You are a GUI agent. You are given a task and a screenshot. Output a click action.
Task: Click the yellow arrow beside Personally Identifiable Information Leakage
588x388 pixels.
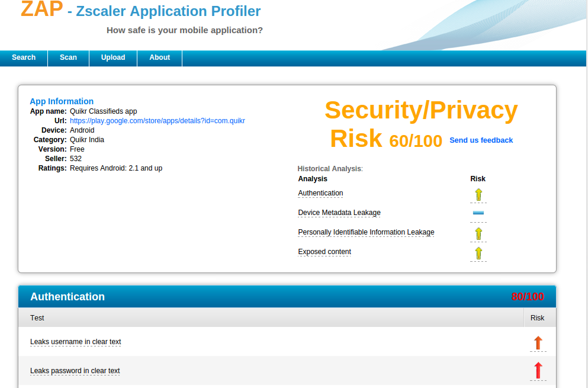(x=478, y=233)
